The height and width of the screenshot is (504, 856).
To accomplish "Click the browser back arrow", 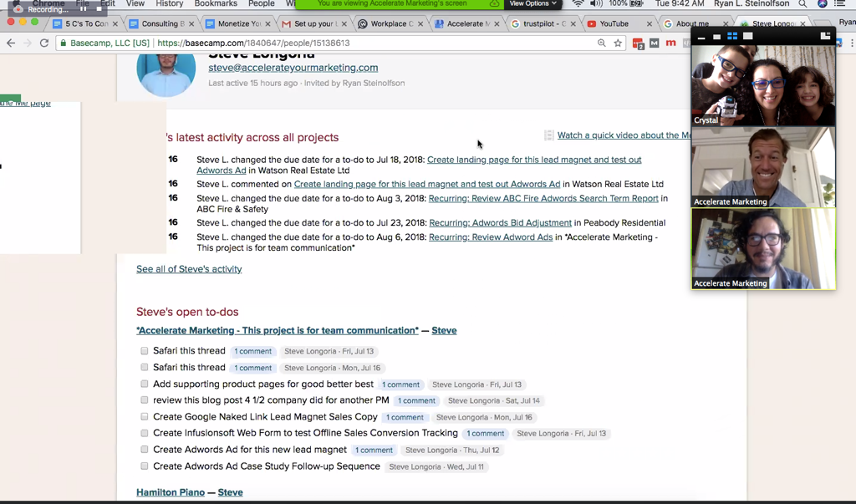I will click(11, 43).
